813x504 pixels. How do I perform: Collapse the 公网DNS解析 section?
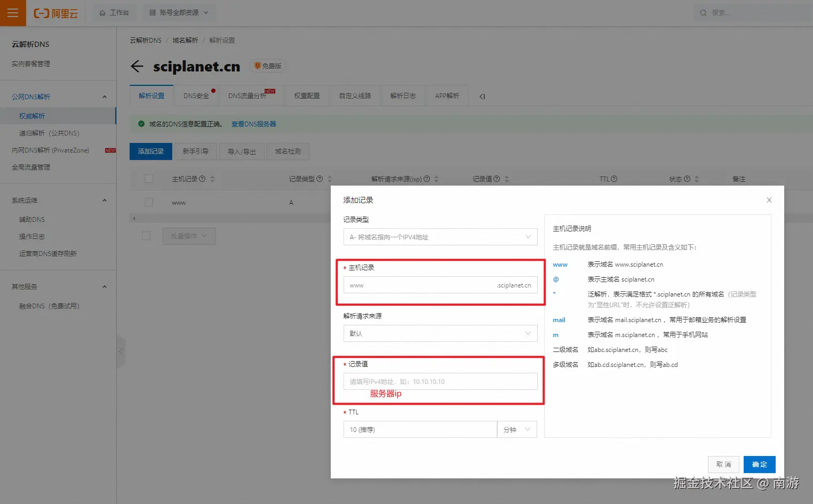click(x=105, y=97)
